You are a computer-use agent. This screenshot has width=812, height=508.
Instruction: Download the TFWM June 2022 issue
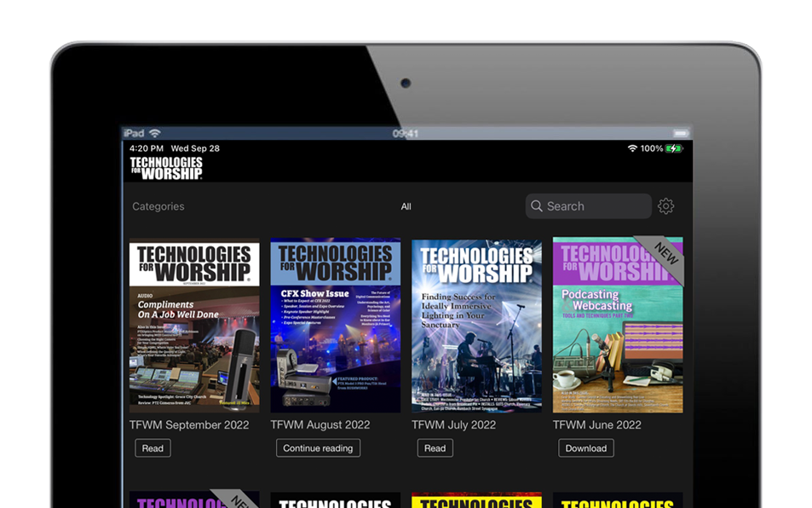(x=585, y=448)
